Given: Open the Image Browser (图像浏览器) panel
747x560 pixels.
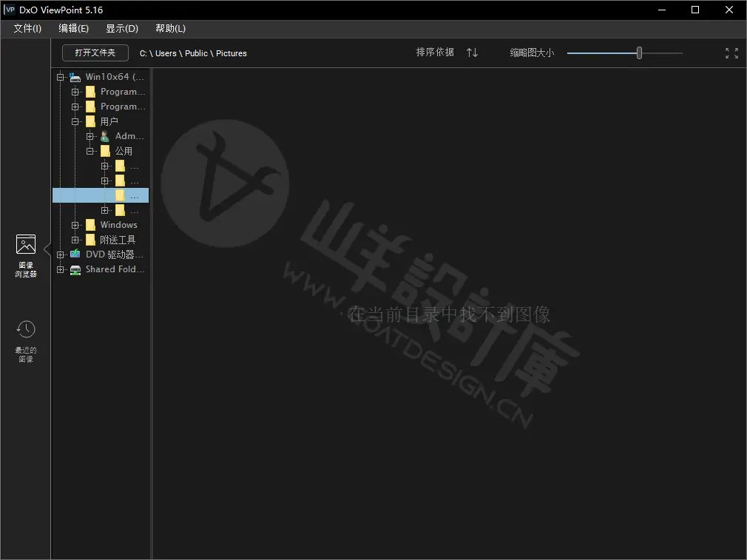Looking at the screenshot, I should pos(26,256).
